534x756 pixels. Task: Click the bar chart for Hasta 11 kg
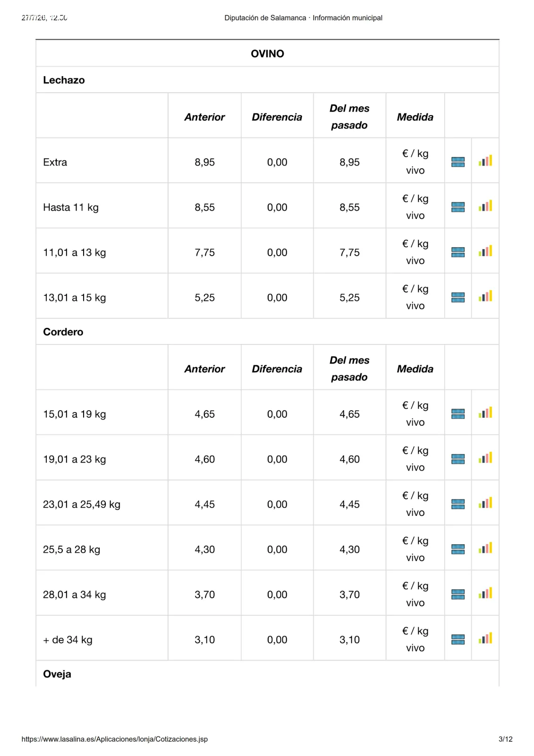485,206
